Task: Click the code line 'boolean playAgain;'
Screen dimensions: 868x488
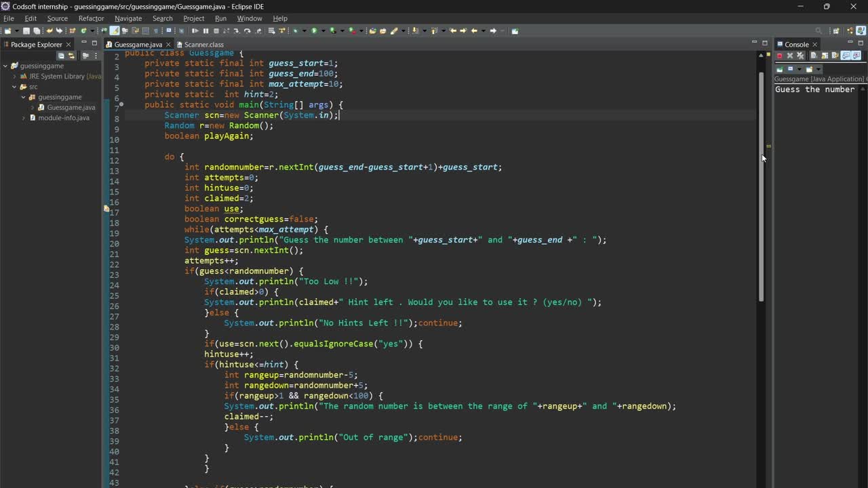Action: [x=209, y=136]
